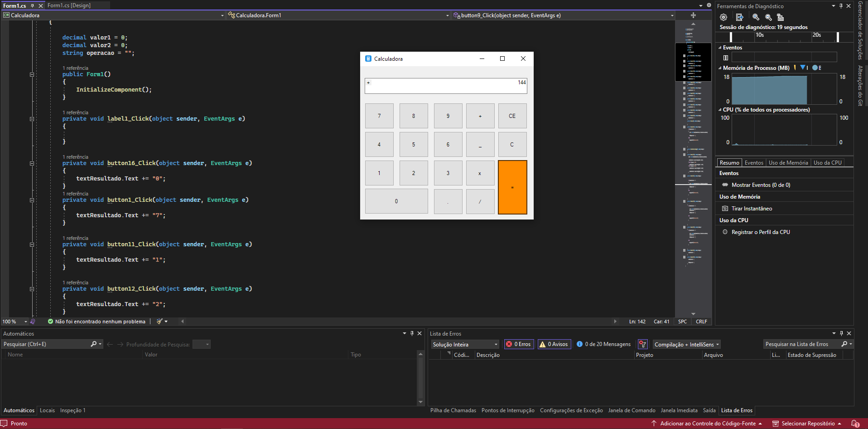Open Diagnostic Tools settings gear icon
868x429 pixels.
(x=723, y=17)
